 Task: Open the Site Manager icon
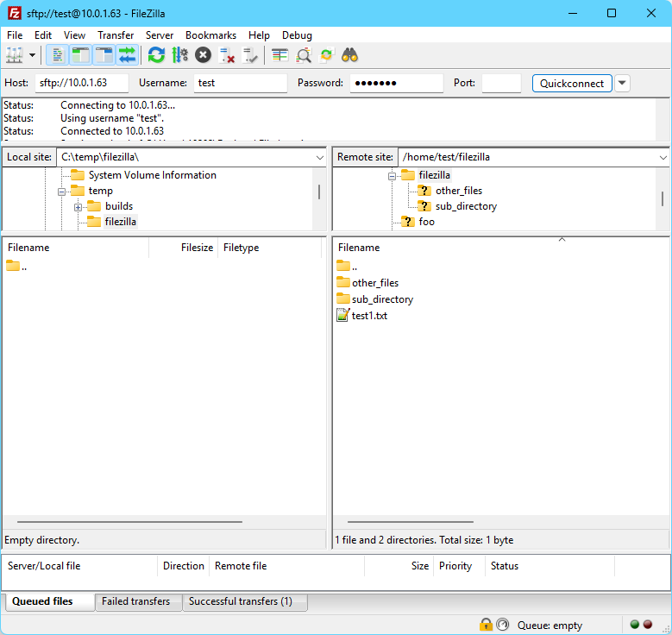click(x=15, y=55)
